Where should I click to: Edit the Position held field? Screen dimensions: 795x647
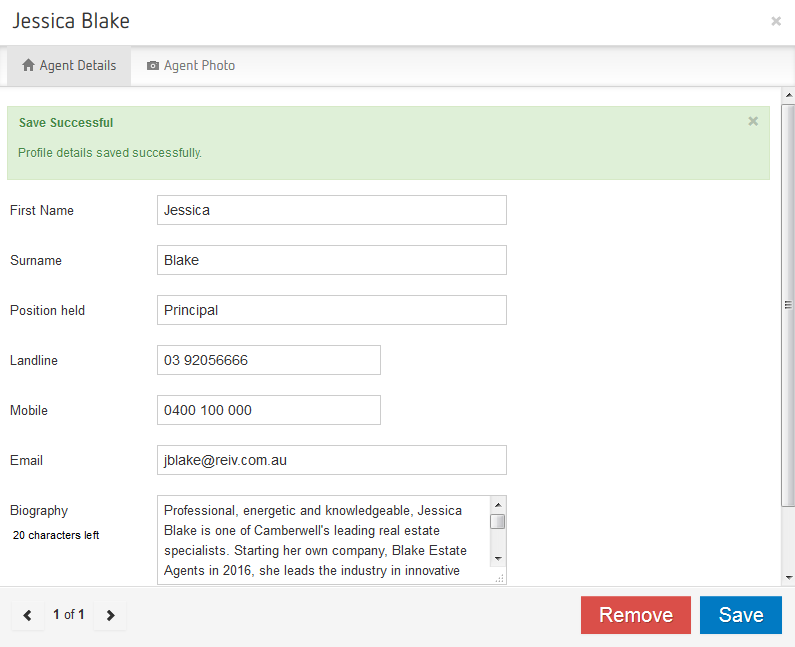point(331,310)
